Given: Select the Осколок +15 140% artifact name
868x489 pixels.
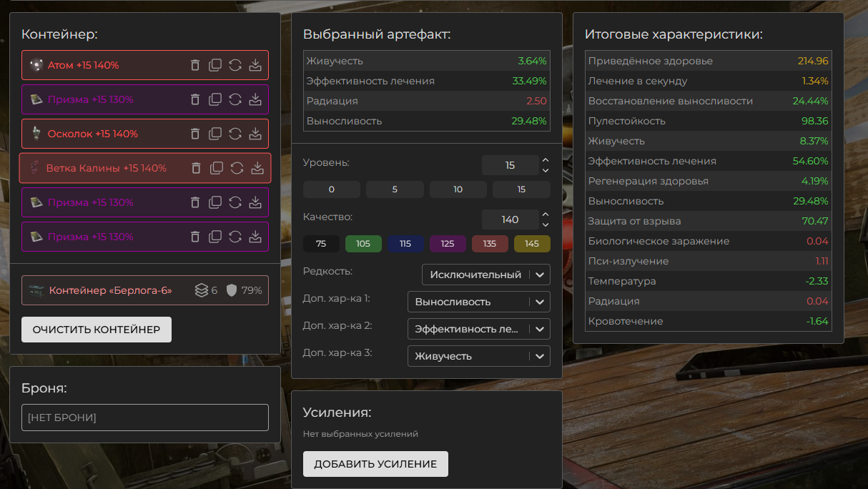Looking at the screenshot, I should point(93,134).
